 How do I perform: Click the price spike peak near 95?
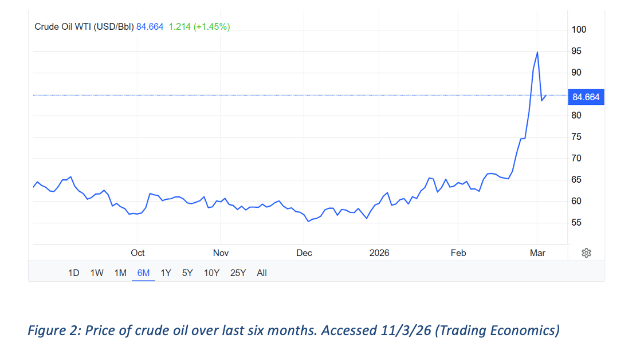(537, 52)
